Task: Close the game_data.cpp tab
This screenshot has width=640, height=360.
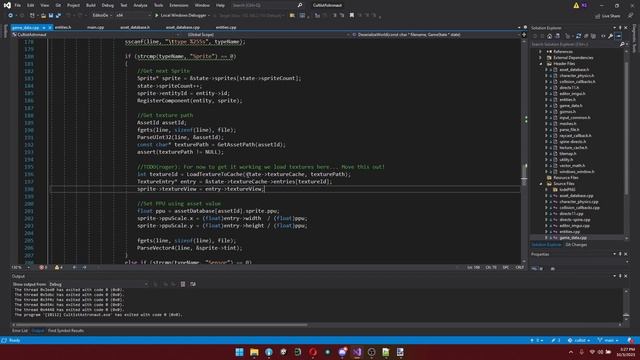Action: pos(50,27)
